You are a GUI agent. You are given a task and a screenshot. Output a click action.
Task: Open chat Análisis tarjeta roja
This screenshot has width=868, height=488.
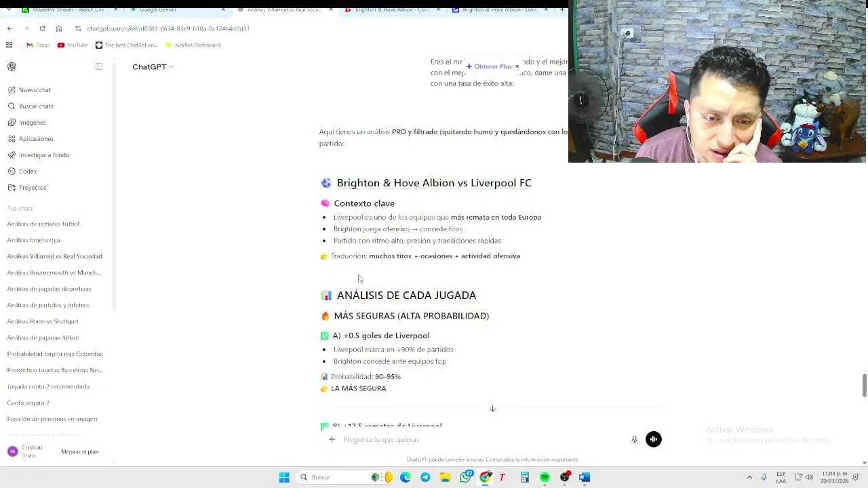(x=34, y=240)
